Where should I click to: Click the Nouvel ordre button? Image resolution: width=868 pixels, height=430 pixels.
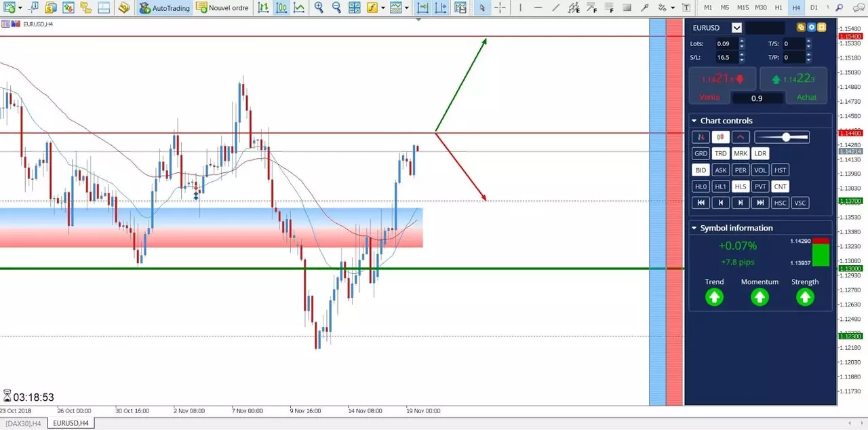click(x=222, y=8)
